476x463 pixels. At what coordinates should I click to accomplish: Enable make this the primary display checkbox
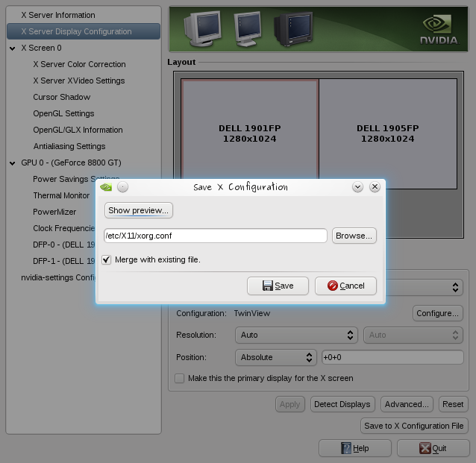179,378
